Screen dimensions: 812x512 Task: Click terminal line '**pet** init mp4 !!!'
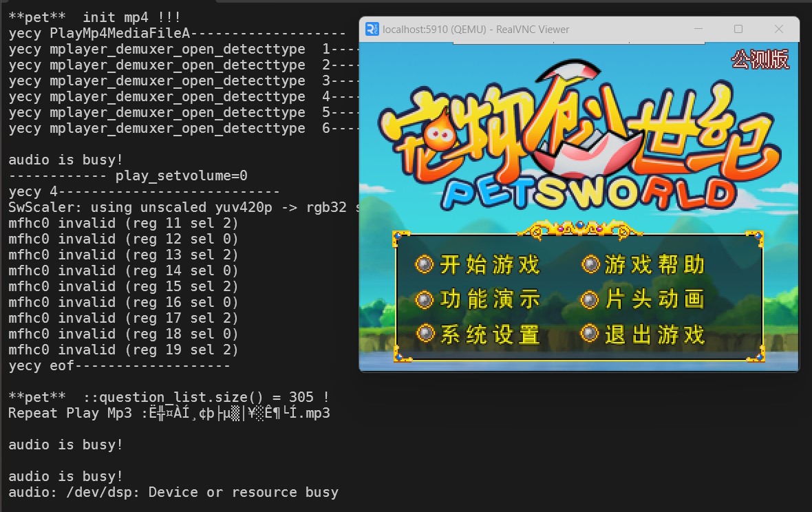[95, 17]
